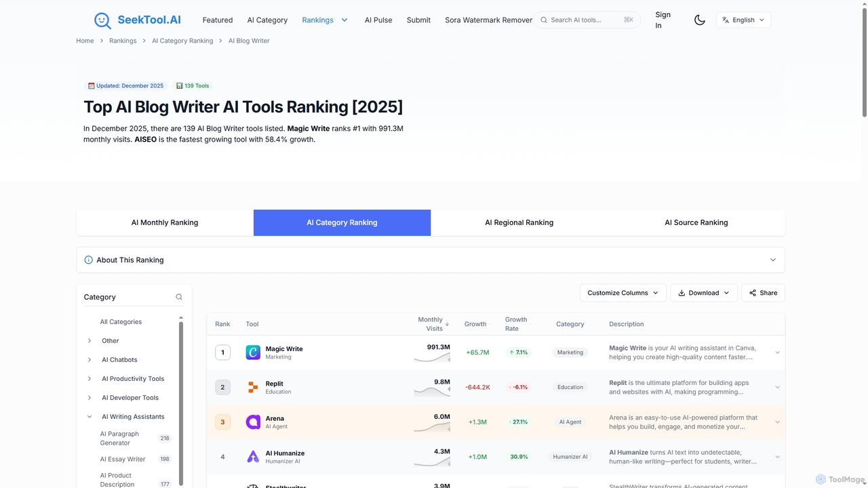Screen dimensions: 868x488
Task: Go to Featured page
Action: pyautogui.click(x=218, y=20)
